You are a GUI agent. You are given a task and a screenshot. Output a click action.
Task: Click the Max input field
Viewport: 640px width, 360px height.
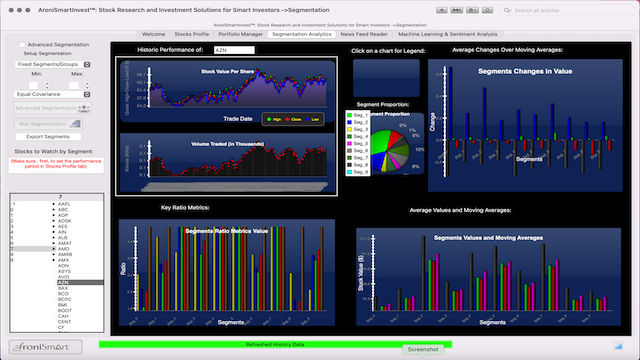click(74, 85)
